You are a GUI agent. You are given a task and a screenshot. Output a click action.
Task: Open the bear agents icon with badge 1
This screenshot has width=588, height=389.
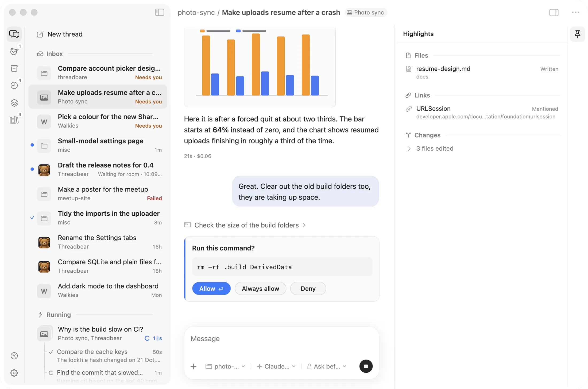click(14, 51)
